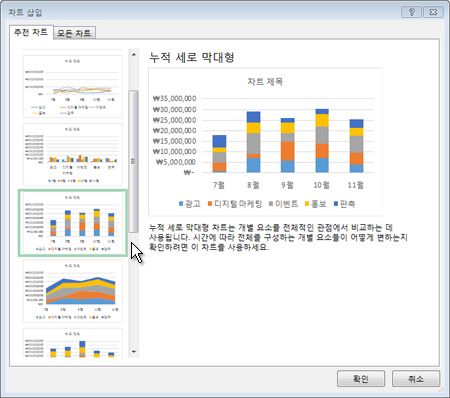Click the 9월 axis label in preview
Screen dimensions: 450x398
pos(287,185)
